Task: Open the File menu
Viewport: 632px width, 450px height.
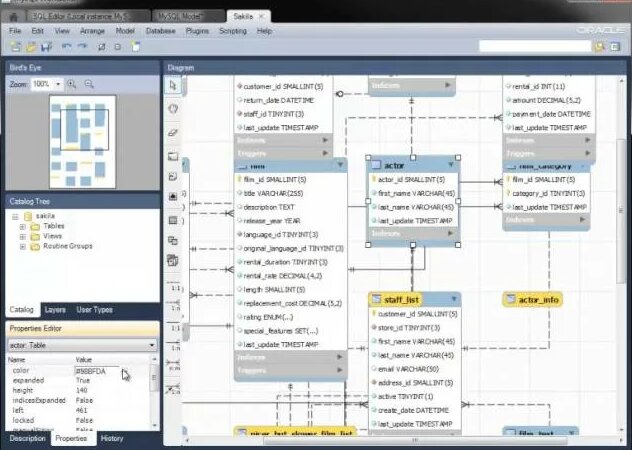Action: point(15,31)
